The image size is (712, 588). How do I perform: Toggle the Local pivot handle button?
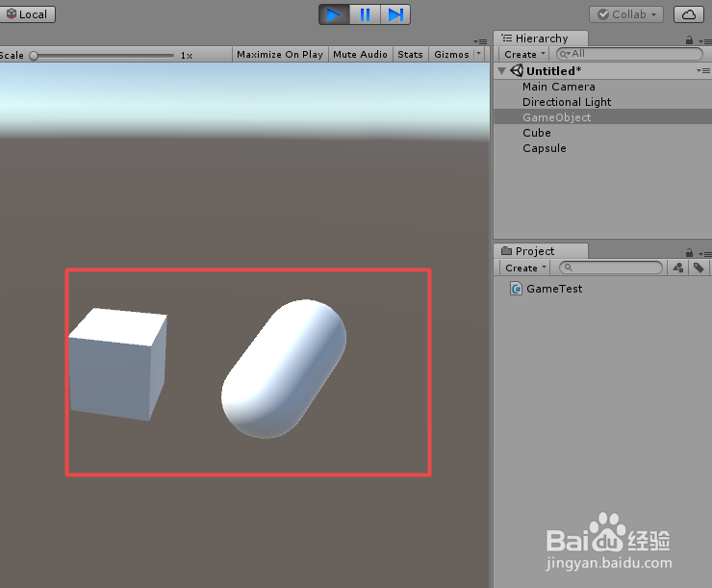tap(27, 14)
